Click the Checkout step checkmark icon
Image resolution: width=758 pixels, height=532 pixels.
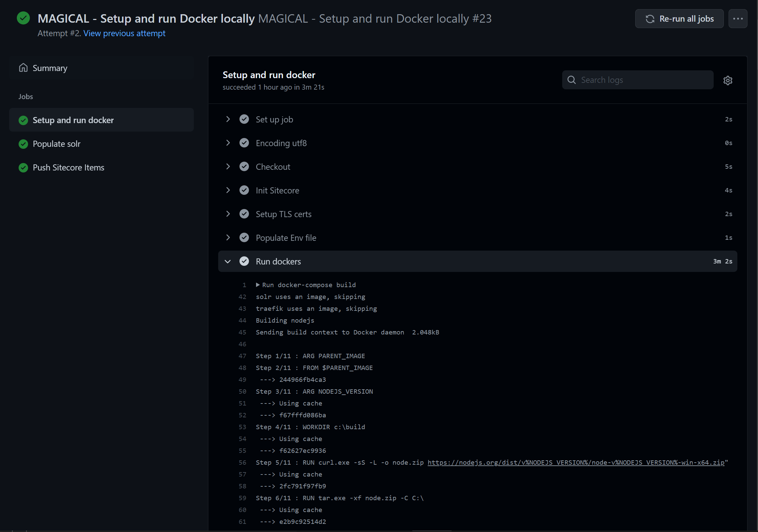[x=244, y=167]
